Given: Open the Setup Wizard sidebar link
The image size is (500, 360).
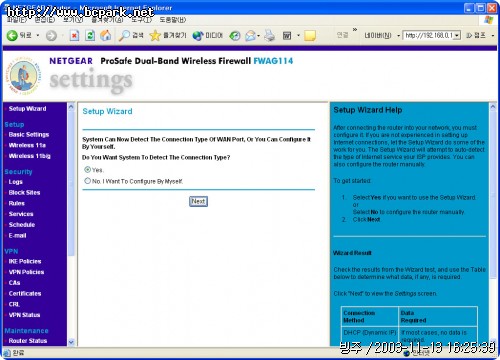Looking at the screenshot, I should point(27,109).
